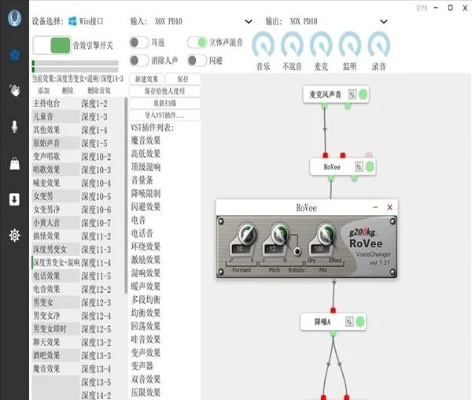Click the 重新扫描 button

point(165,103)
